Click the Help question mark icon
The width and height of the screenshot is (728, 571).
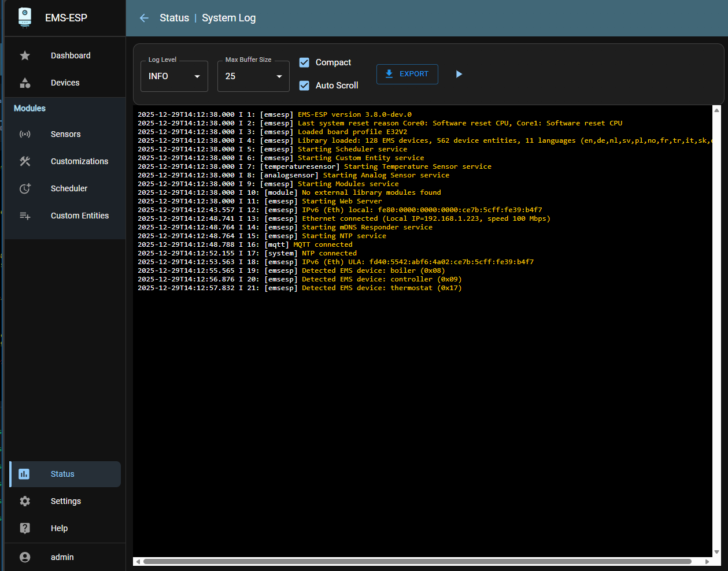[x=25, y=528]
